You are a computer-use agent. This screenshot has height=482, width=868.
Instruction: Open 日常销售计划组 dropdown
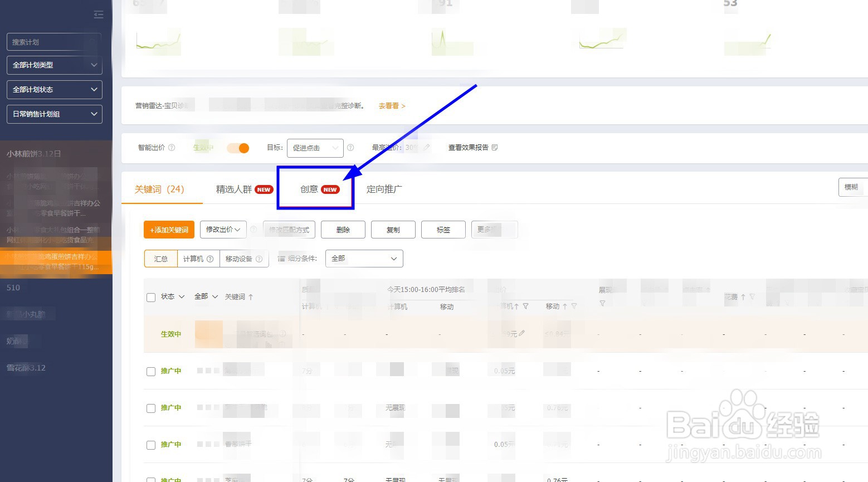tap(55, 114)
